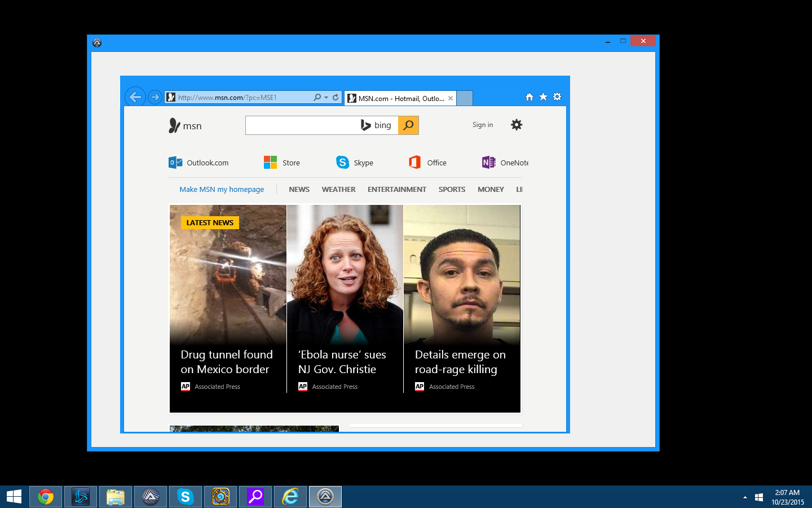Click Associated Press under Drug tunnel story
The width and height of the screenshot is (812, 508).
[x=217, y=387]
